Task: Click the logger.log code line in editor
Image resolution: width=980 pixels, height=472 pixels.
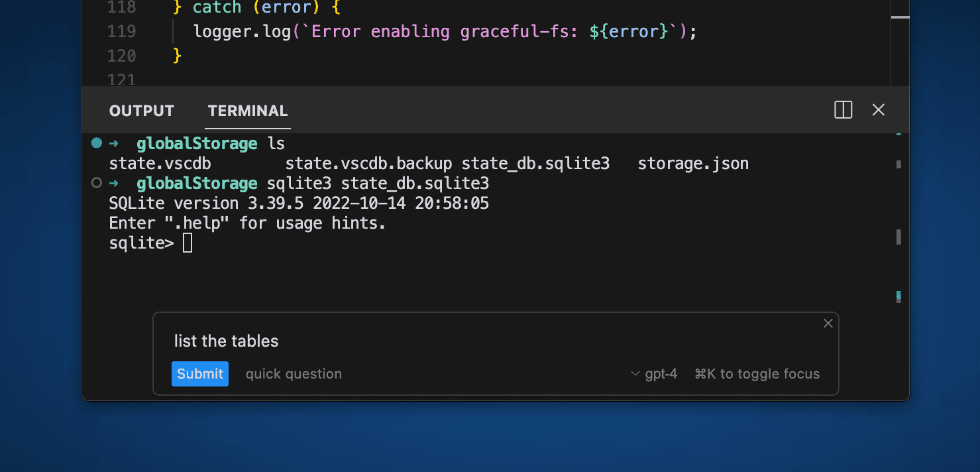Action: tap(445, 32)
